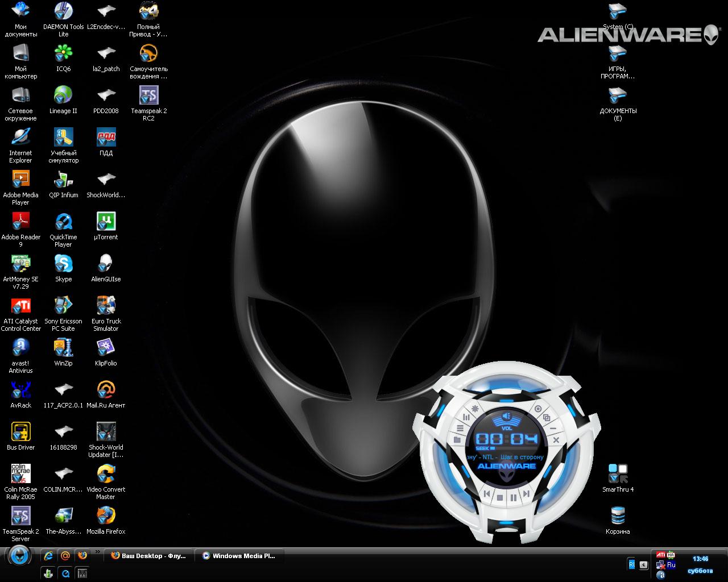Launch Mail.Ru Agent from Quick Launch

click(x=65, y=555)
